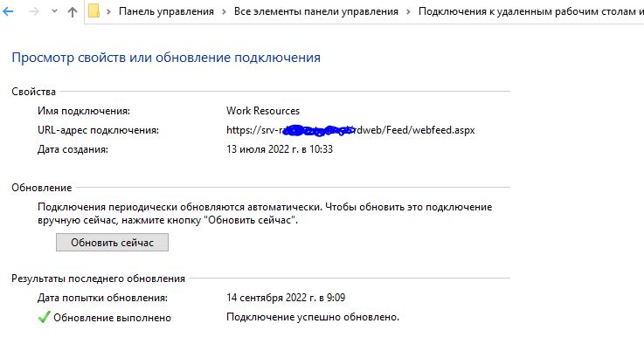Open "Все элементы панели управления" breadcrumb
The height and width of the screenshot is (344, 644).
[x=315, y=11]
